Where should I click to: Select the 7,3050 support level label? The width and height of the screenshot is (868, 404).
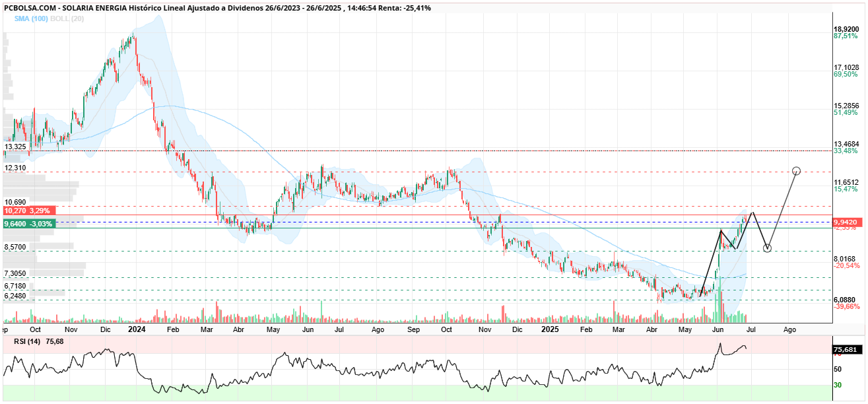point(15,273)
